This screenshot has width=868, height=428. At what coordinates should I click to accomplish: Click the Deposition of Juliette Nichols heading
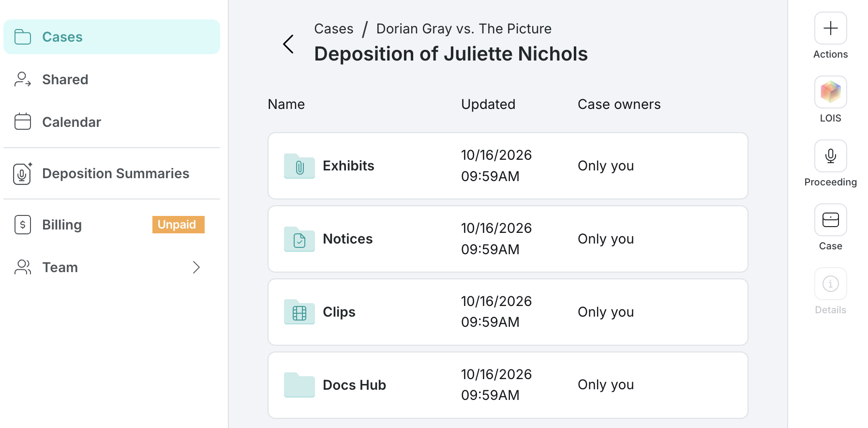pos(451,54)
